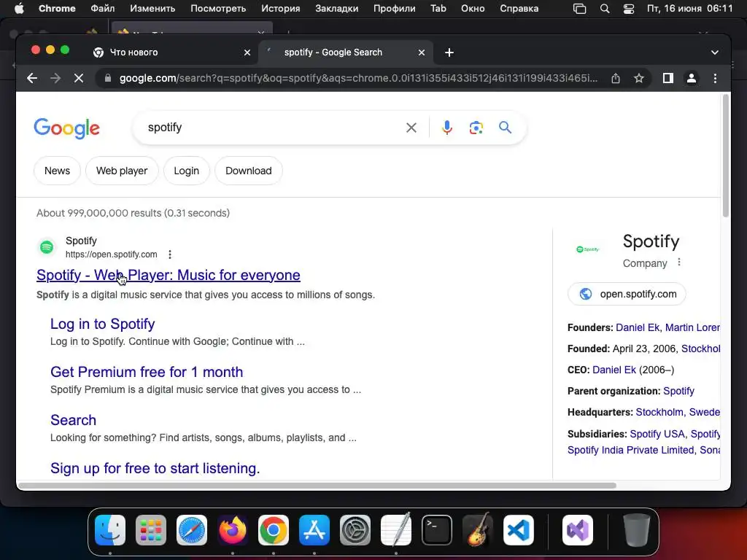Open Visual Studio Code from the Dock
The image size is (747, 560).
coord(519,530)
